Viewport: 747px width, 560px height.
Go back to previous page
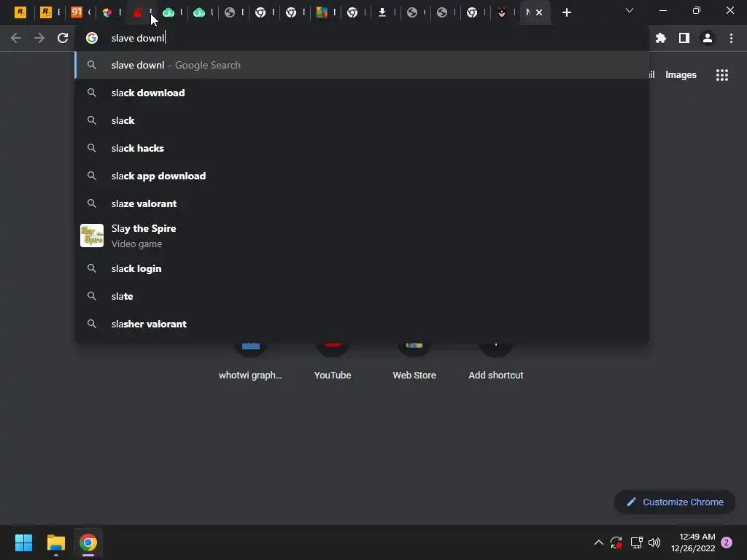[16, 38]
